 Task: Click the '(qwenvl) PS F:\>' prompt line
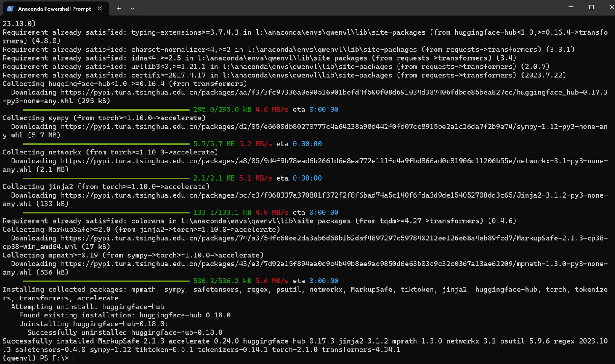tap(36, 358)
